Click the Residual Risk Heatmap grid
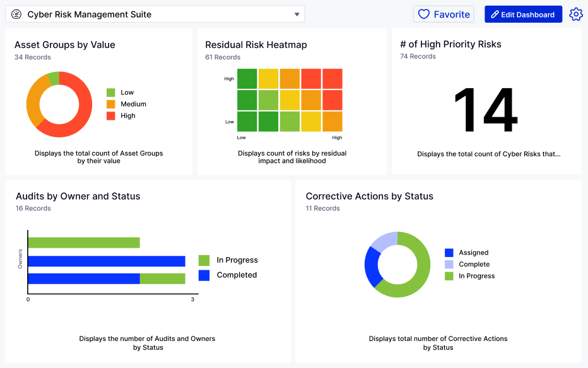588x368 pixels. point(289,100)
